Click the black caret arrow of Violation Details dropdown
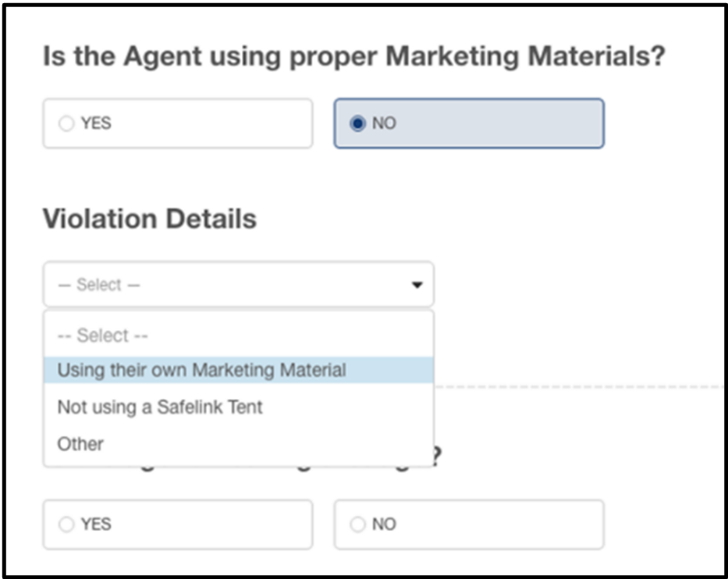Screen dimensions: 728x579 pos(417,285)
